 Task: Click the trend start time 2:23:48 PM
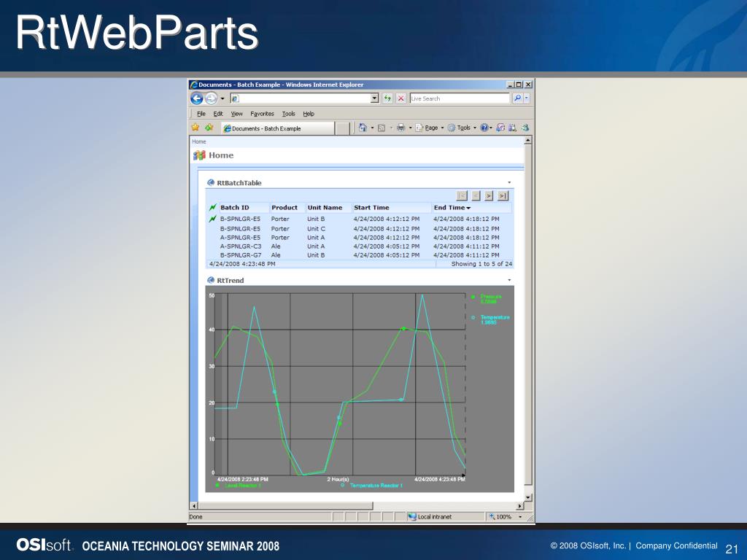[x=242, y=480]
